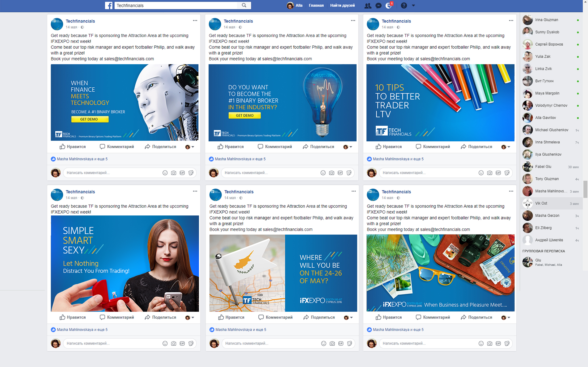Open chat with Yulia Zak
Viewport: 588px width, 367px height.
(x=551, y=56)
